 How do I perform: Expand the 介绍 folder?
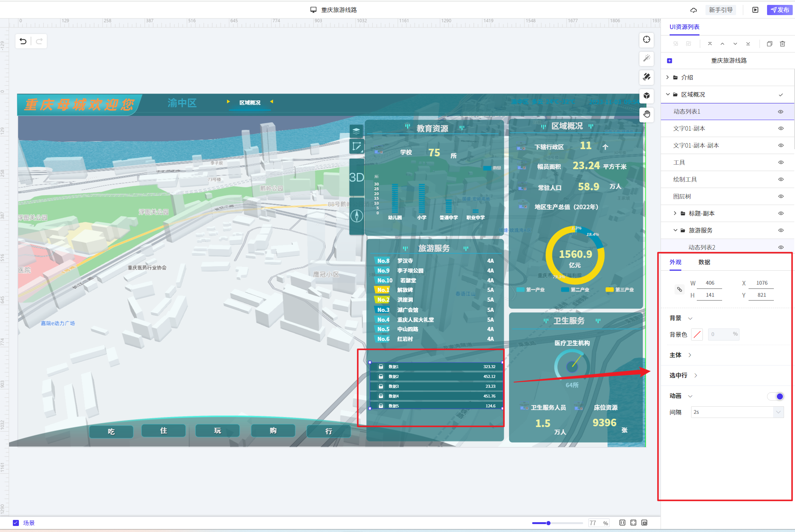click(667, 77)
